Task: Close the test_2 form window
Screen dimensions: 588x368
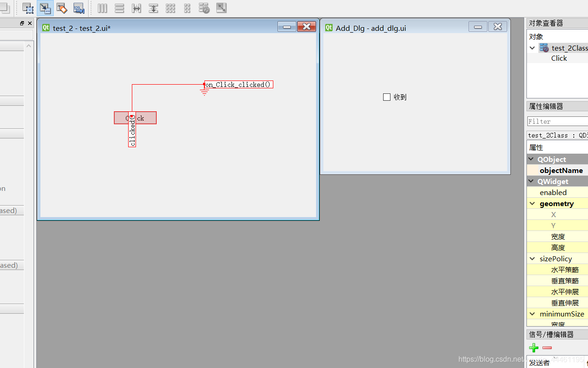Action: [306, 27]
